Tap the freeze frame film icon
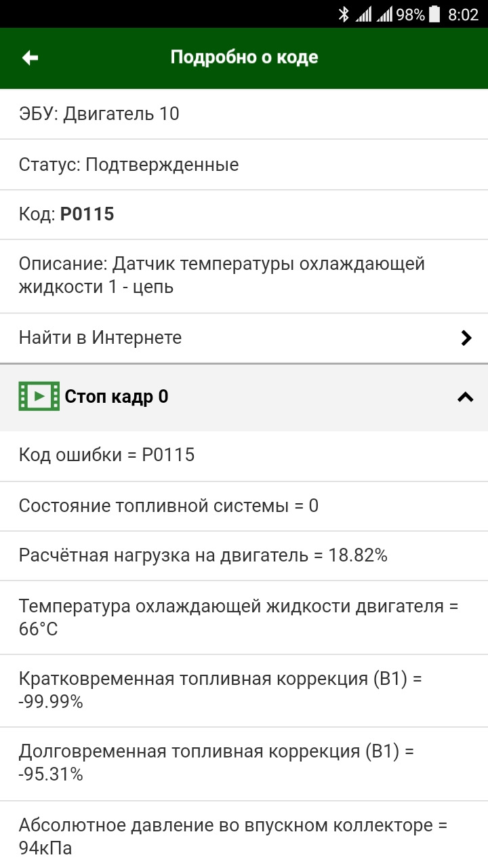The image size is (488, 868). tap(39, 397)
